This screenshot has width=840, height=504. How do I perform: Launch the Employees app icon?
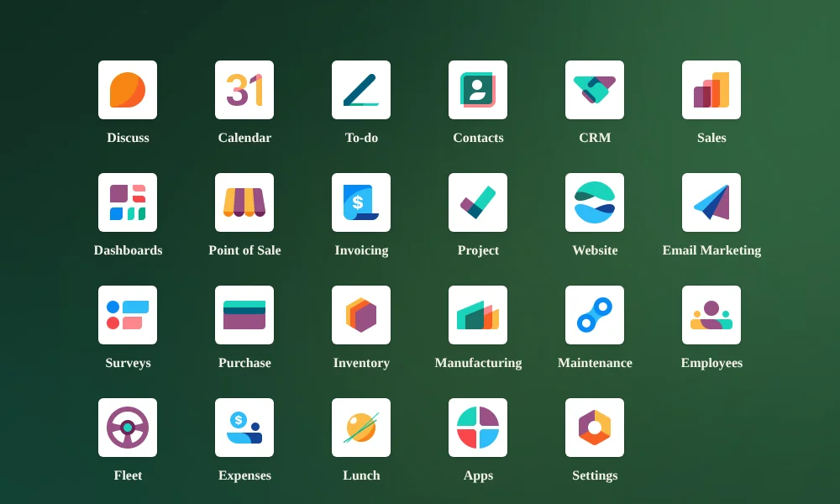(x=711, y=315)
